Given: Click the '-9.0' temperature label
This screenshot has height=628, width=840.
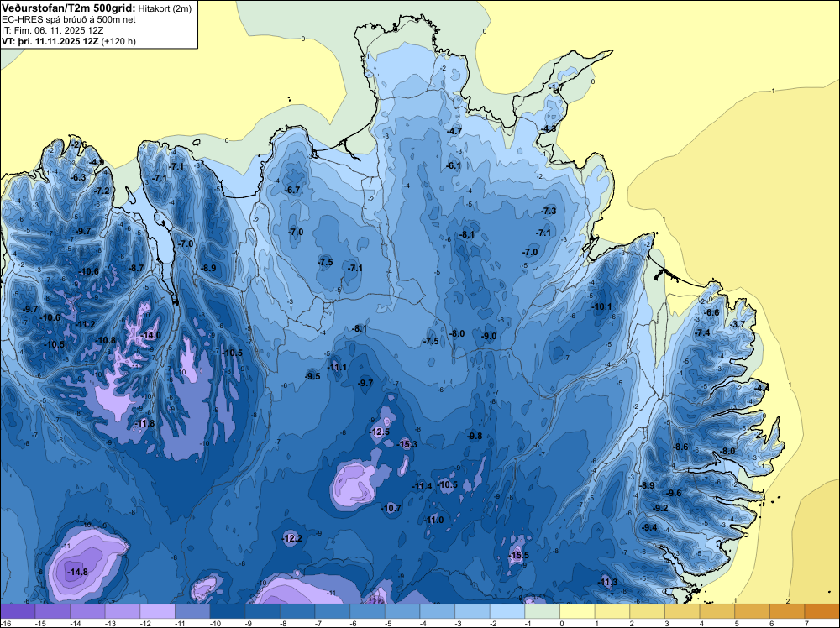Looking at the screenshot, I should coord(489,336).
